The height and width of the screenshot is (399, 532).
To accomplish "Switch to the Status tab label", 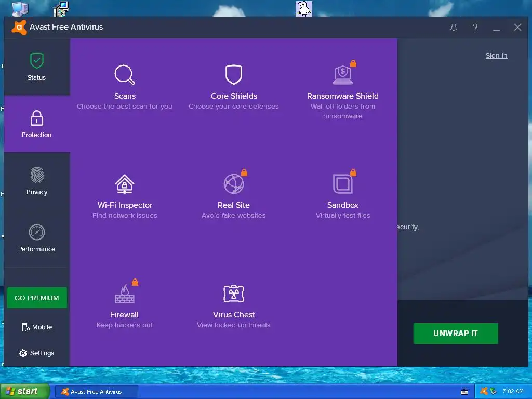I will [x=37, y=78].
